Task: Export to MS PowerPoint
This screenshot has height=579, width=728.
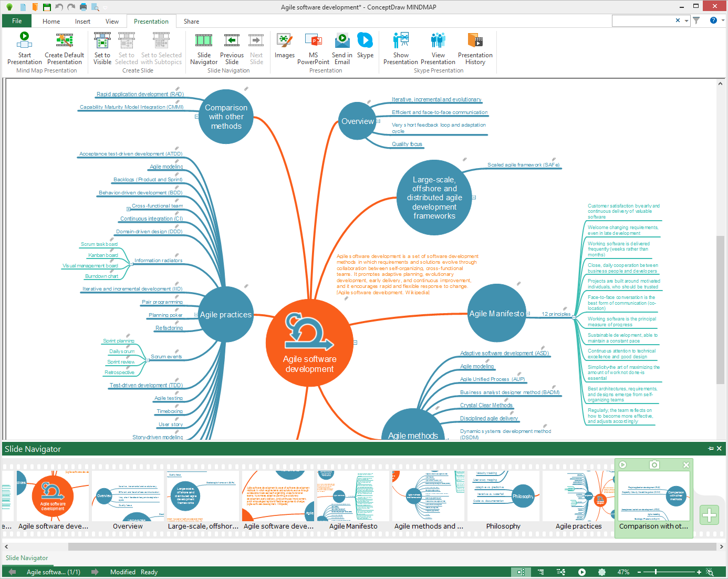Action: coord(313,48)
